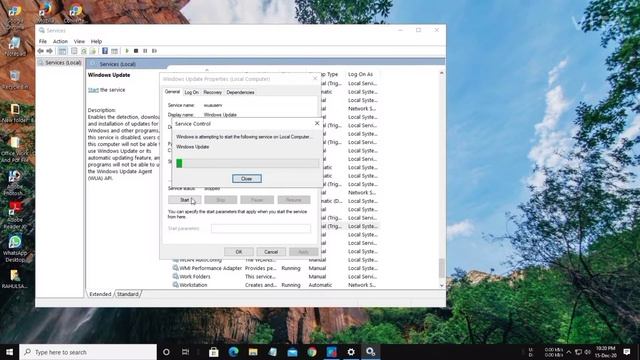Open the New folder desktop icon
Image resolution: width=640 pixels, height=360 pixels.
[16, 113]
